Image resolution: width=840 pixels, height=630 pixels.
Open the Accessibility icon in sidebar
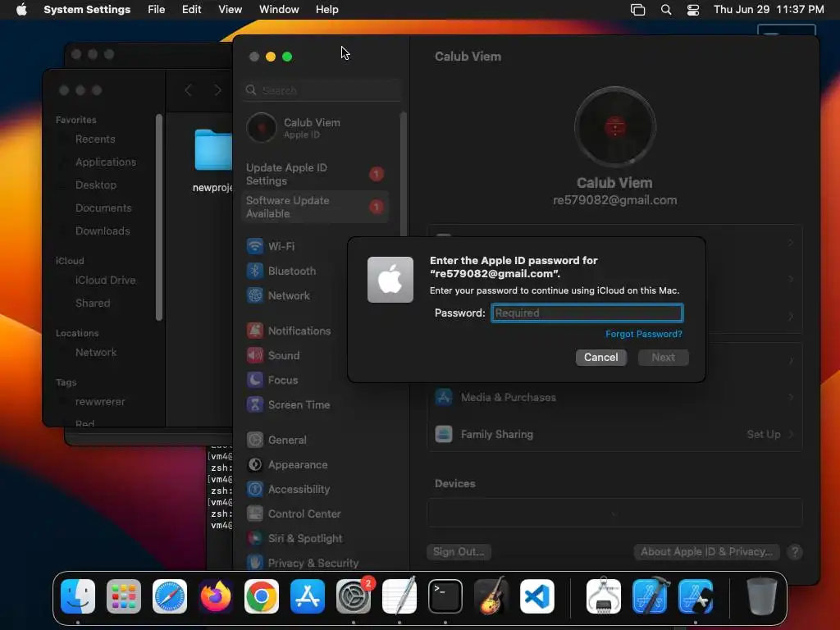click(255, 489)
